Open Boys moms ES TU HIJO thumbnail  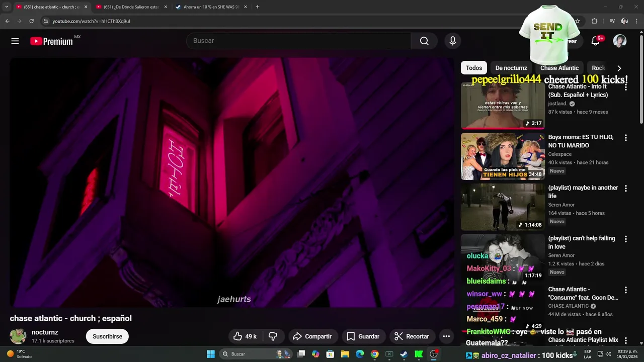point(503,156)
